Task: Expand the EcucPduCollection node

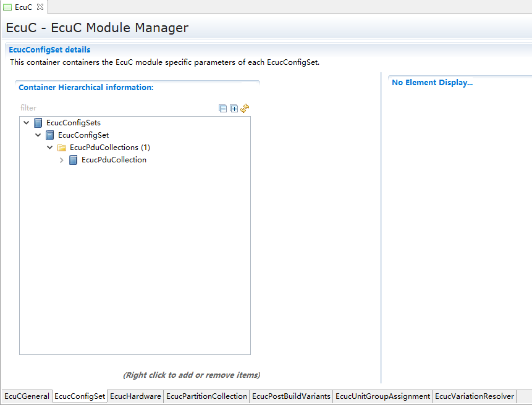Action: tap(62, 160)
